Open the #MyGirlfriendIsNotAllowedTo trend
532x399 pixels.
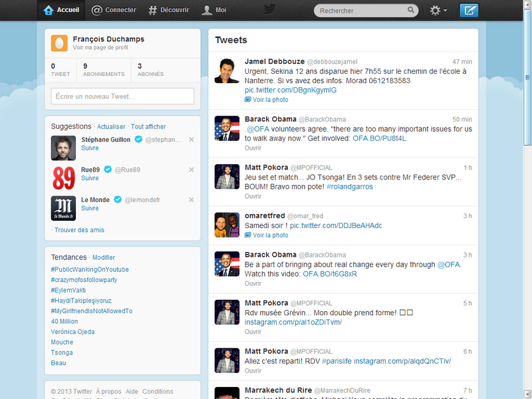(92, 311)
